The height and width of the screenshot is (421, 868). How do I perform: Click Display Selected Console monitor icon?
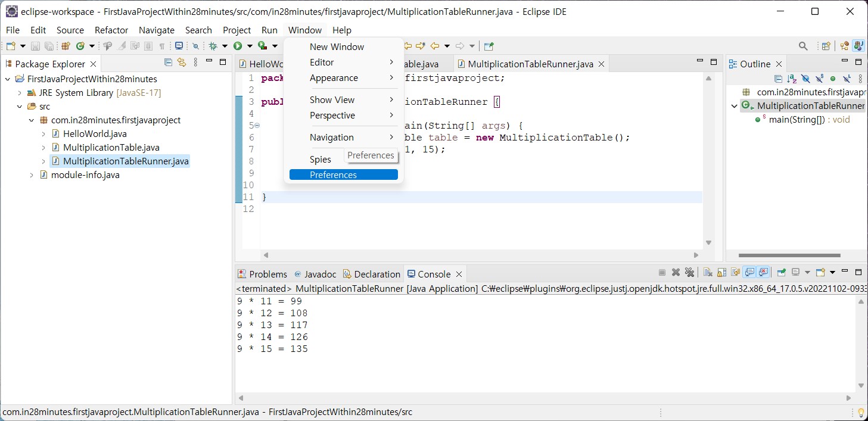coord(795,273)
